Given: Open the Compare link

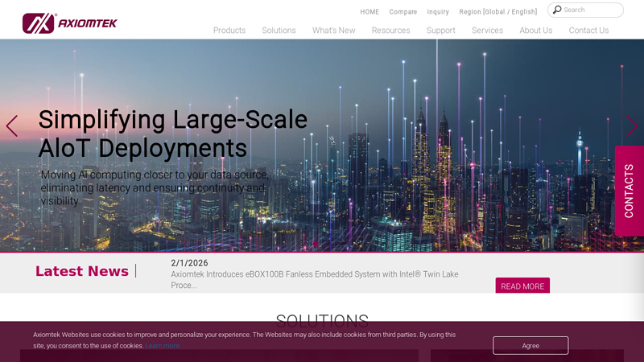Looking at the screenshot, I should click(402, 12).
